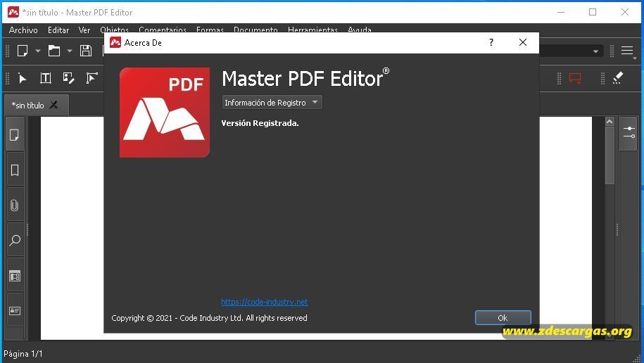This screenshot has height=363, width=644.
Task: Open the Objetos menu
Action: pyautogui.click(x=114, y=30)
